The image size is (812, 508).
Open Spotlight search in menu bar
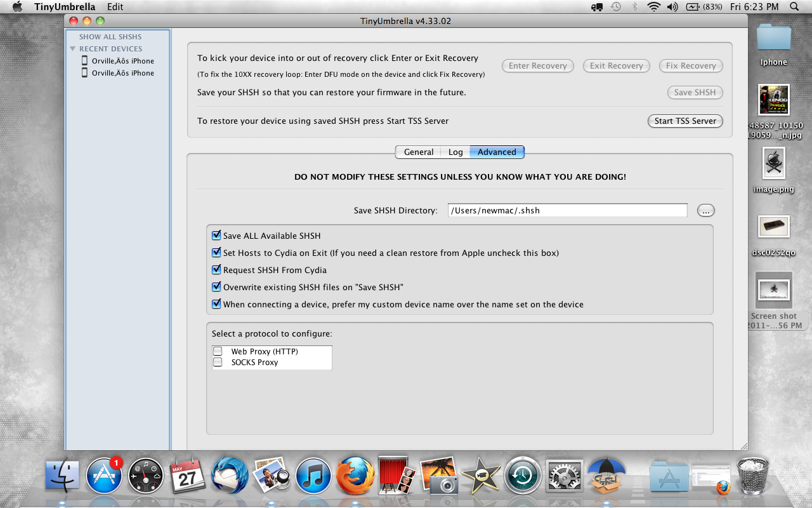coord(794,6)
